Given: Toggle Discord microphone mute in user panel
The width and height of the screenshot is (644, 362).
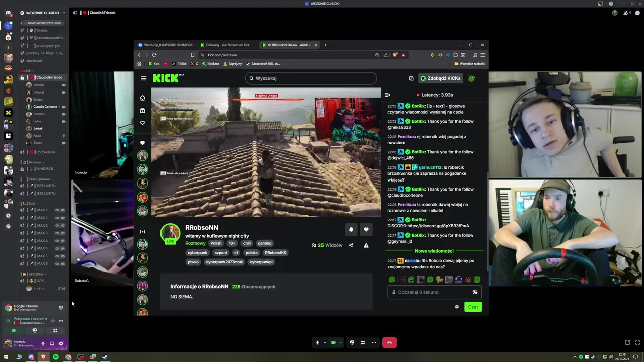Looking at the screenshot, I should pyautogui.click(x=43, y=344).
